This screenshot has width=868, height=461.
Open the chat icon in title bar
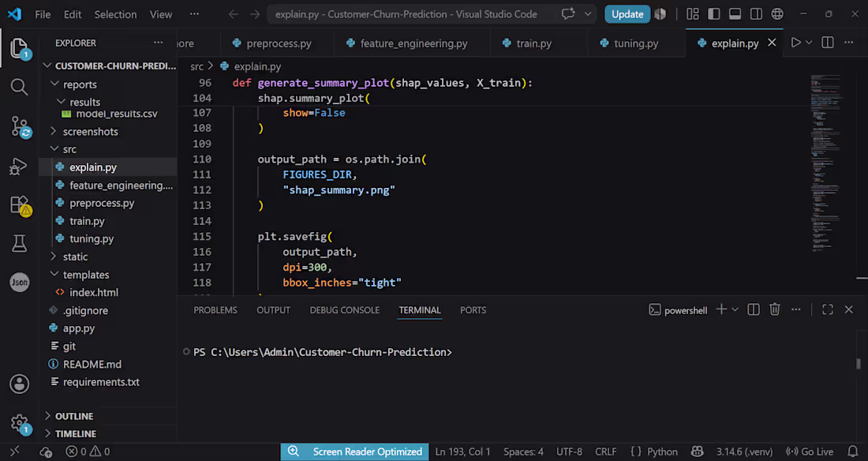pos(568,14)
